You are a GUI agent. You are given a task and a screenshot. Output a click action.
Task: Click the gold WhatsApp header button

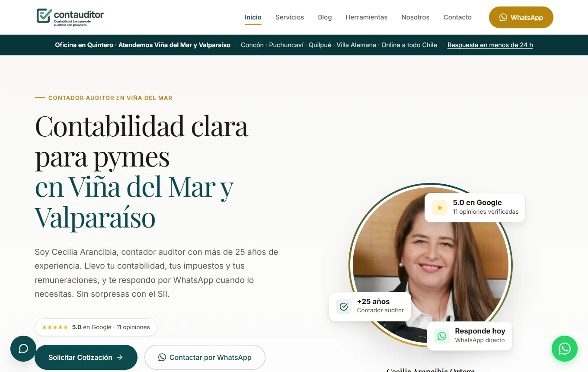(x=521, y=17)
